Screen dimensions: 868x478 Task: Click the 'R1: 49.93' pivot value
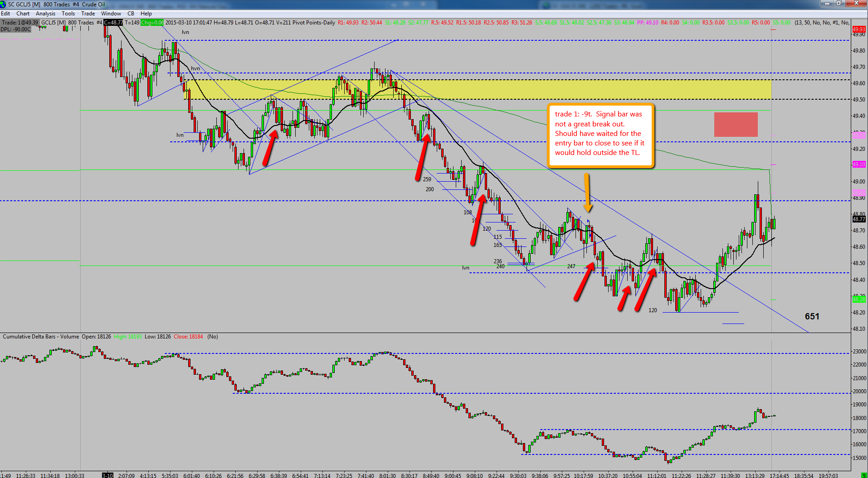348,23
